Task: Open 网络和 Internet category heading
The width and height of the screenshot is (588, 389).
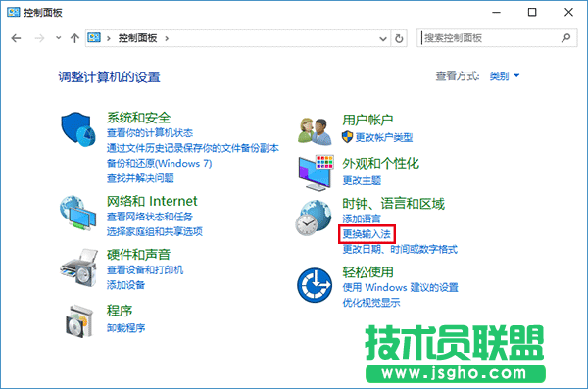Action: [152, 202]
